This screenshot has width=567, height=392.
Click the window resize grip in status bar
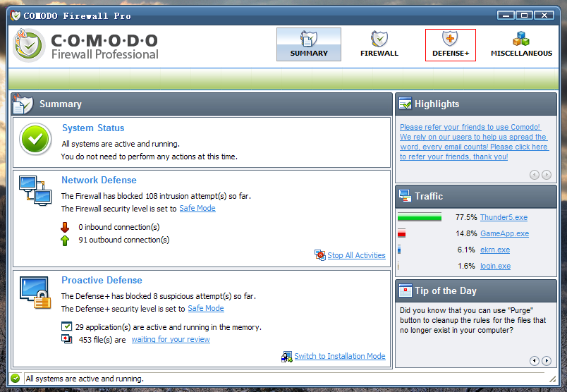(x=552, y=379)
